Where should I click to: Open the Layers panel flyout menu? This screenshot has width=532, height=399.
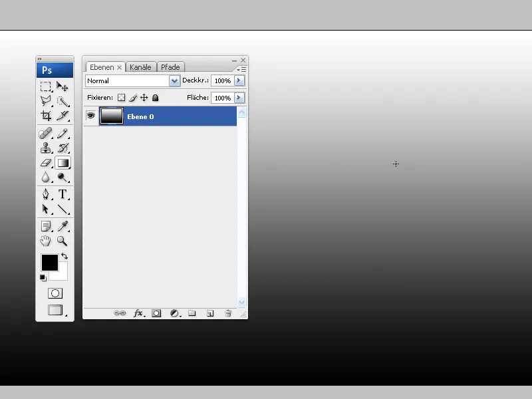point(241,69)
